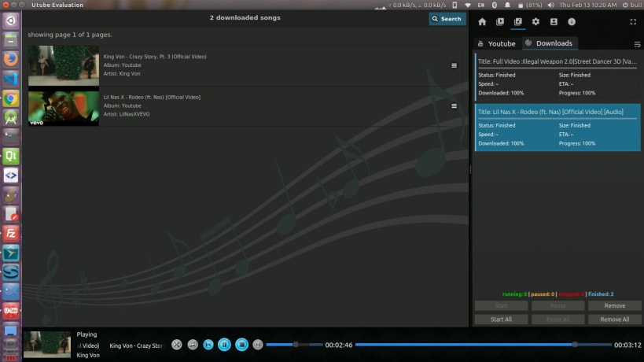Click the Remove All button
The width and height of the screenshot is (644, 362).
click(614, 320)
